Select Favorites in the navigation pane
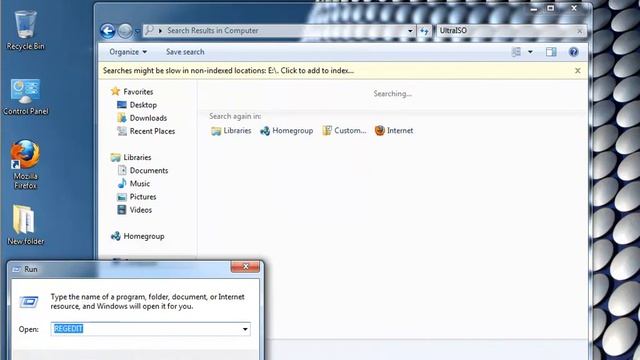The width and height of the screenshot is (640, 360). pyautogui.click(x=138, y=92)
